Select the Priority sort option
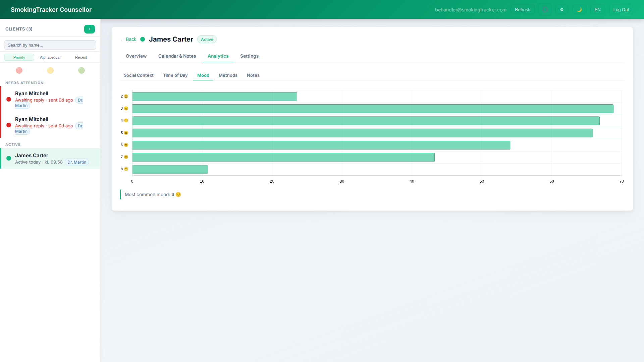This screenshot has height=362, width=644. [19, 57]
